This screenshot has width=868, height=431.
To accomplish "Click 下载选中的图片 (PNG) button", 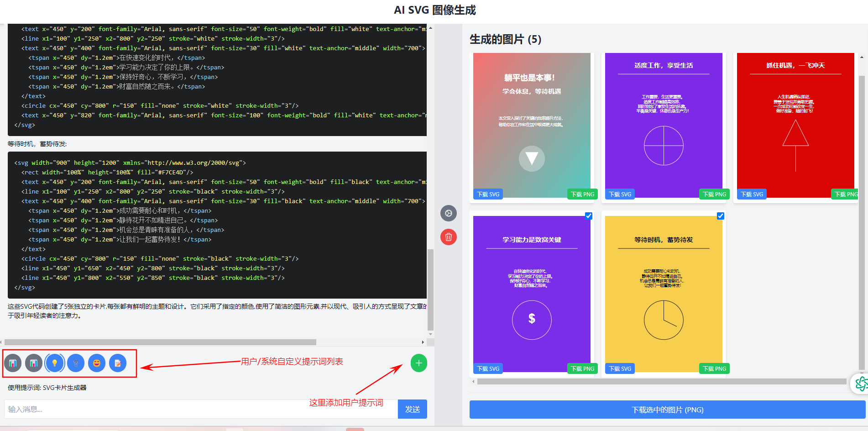I will click(x=667, y=410).
